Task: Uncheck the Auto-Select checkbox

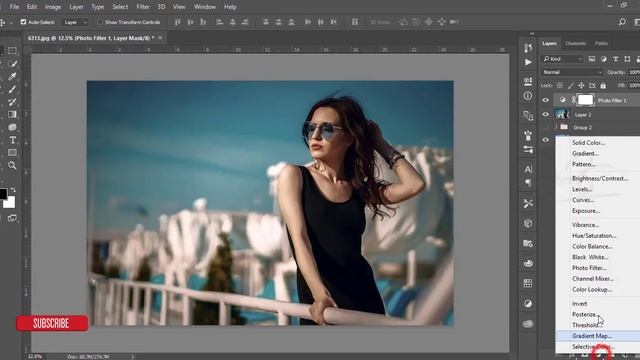Action: 23,22
